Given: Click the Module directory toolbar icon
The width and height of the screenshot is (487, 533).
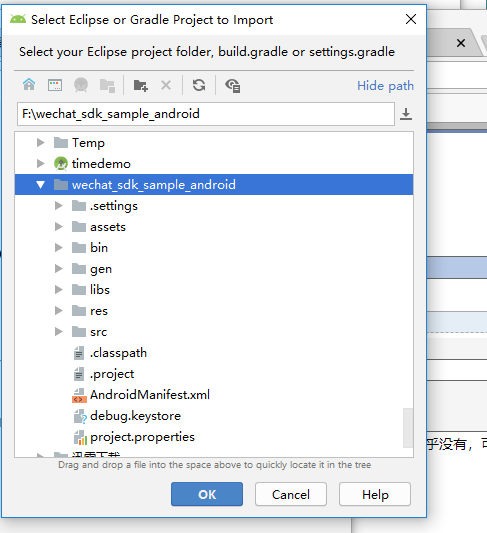Looking at the screenshot, I should (x=107, y=85).
